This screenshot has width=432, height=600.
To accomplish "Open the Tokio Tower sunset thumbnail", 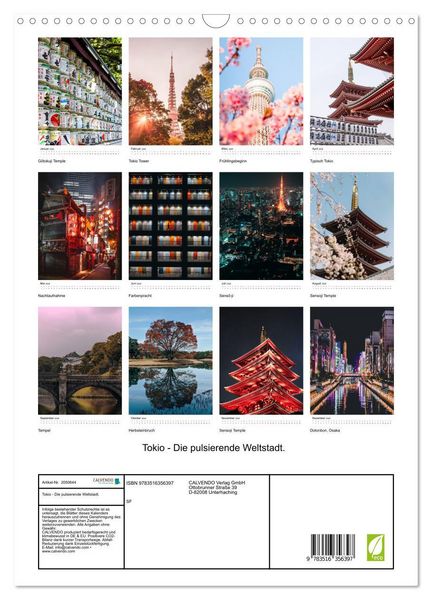I will coord(170,91).
